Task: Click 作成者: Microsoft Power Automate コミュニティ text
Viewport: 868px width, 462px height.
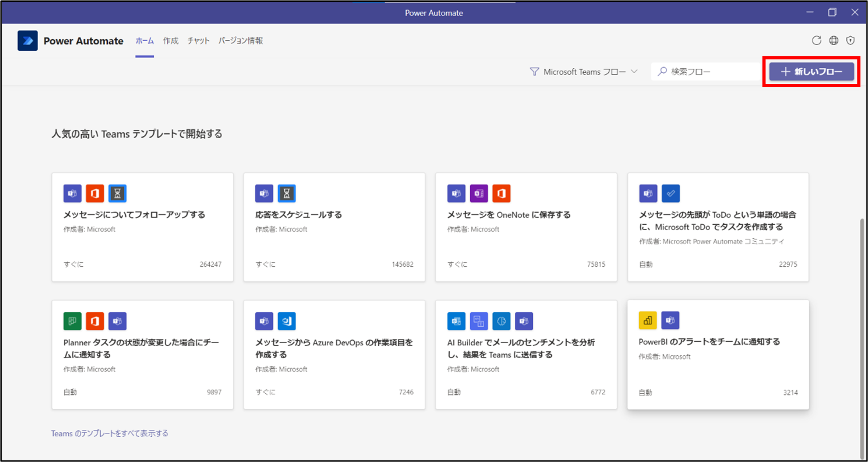Action: 711,241
